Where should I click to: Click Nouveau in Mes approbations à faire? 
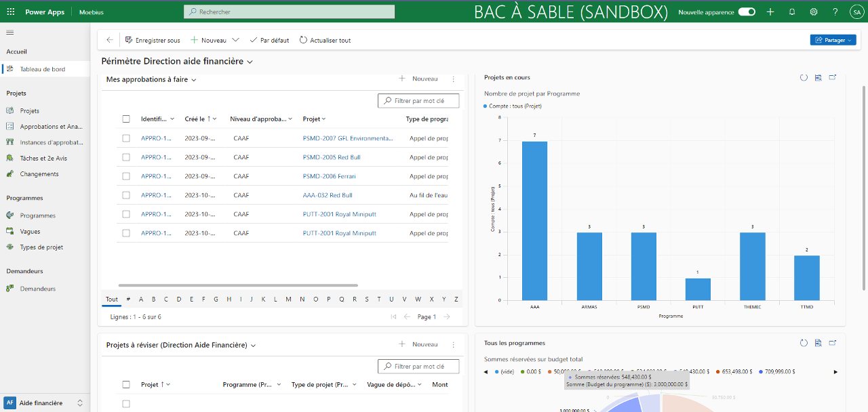click(x=418, y=79)
